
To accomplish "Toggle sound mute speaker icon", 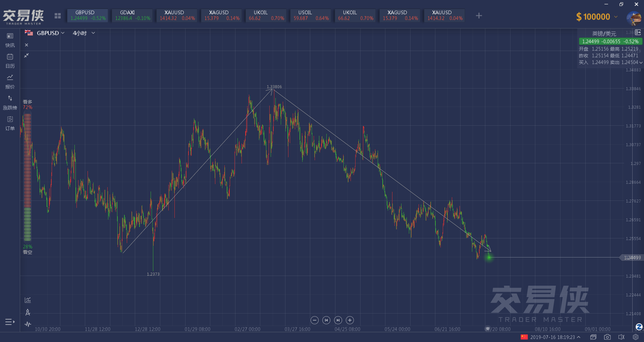I will click(621, 337).
